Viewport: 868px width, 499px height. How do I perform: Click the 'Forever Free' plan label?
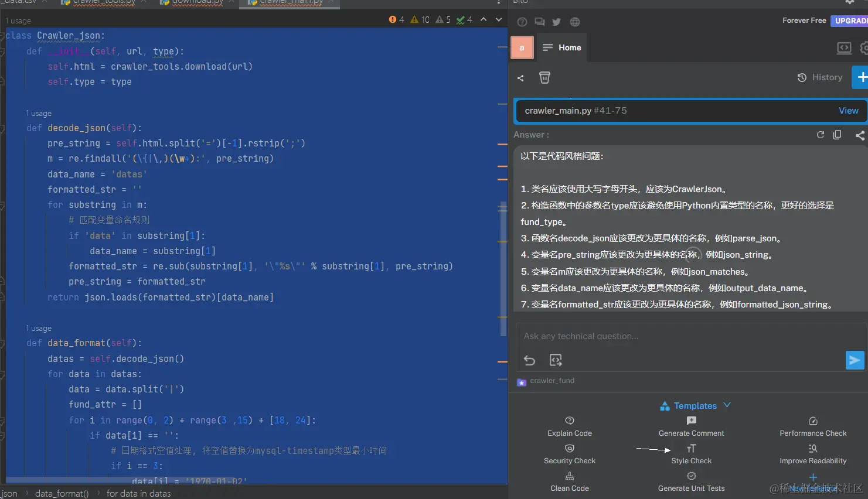point(804,20)
